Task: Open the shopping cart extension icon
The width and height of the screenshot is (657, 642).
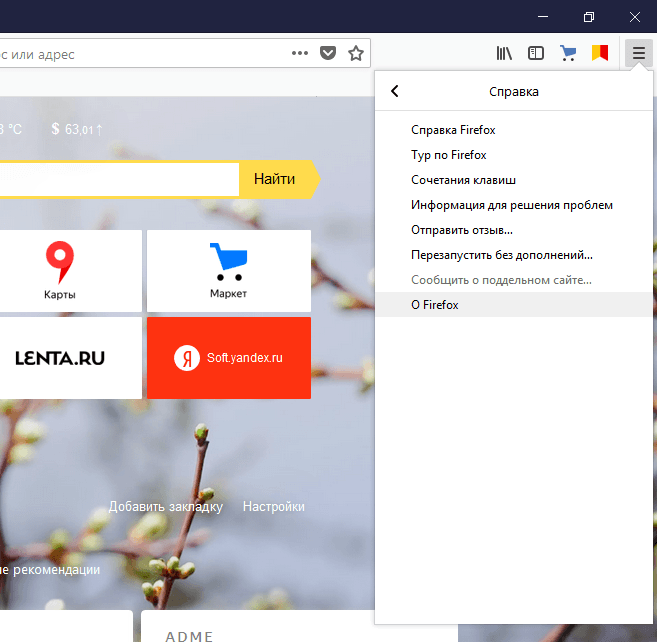Action: coord(568,53)
